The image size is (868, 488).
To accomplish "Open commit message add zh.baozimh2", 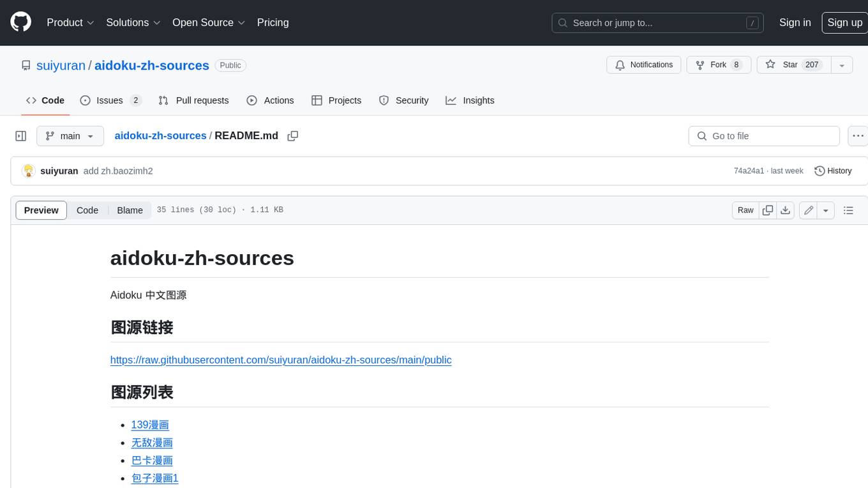I will [x=118, y=171].
